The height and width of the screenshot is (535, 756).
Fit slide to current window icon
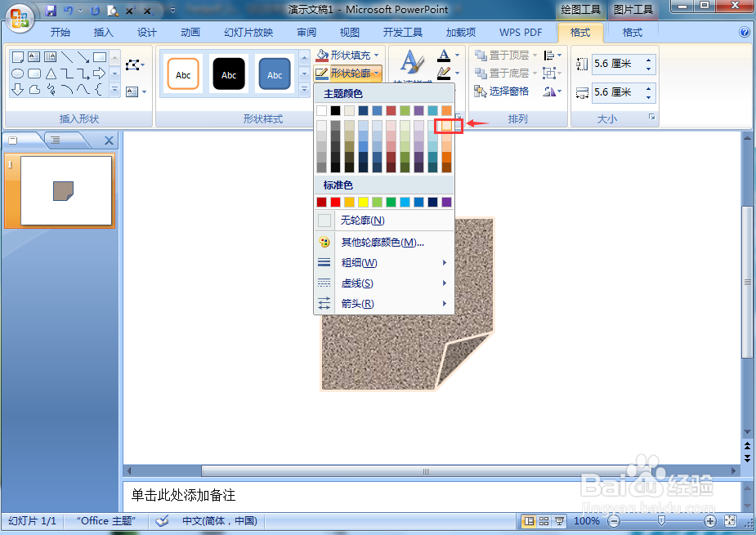(x=731, y=521)
